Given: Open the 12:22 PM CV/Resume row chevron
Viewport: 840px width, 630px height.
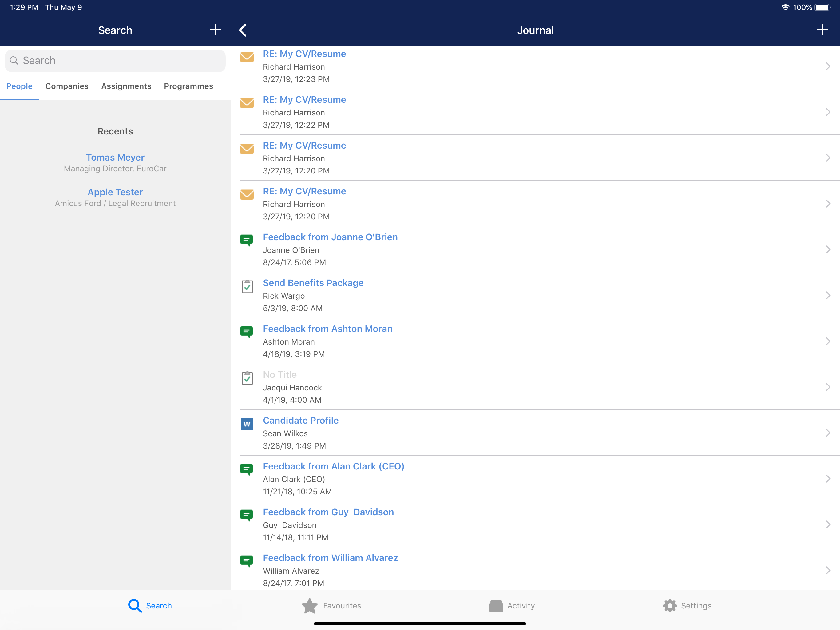Looking at the screenshot, I should pyautogui.click(x=828, y=112).
